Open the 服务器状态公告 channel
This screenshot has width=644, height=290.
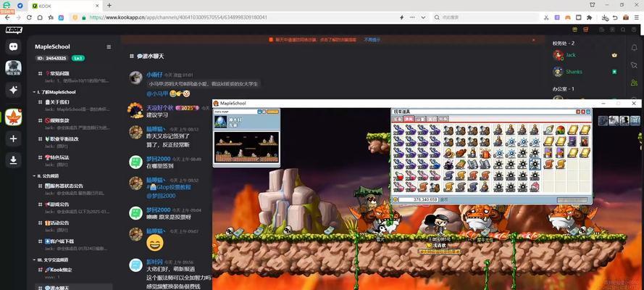coord(73,189)
